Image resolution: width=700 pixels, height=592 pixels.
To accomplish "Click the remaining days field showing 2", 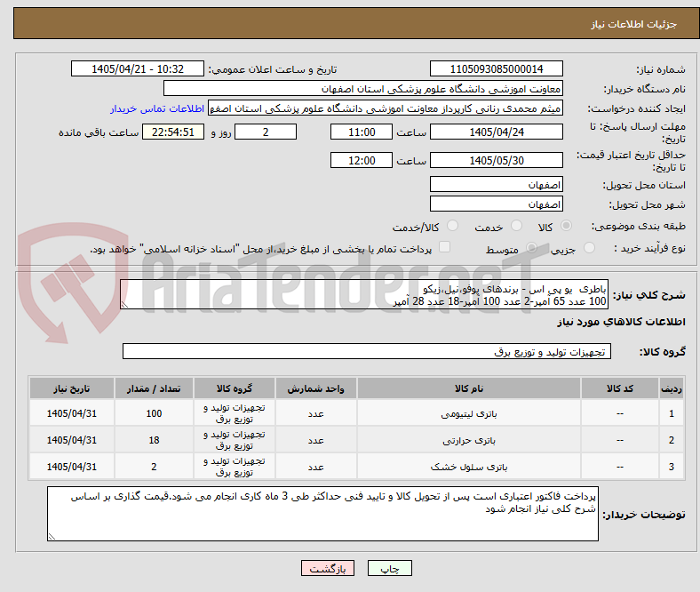I will [266, 132].
